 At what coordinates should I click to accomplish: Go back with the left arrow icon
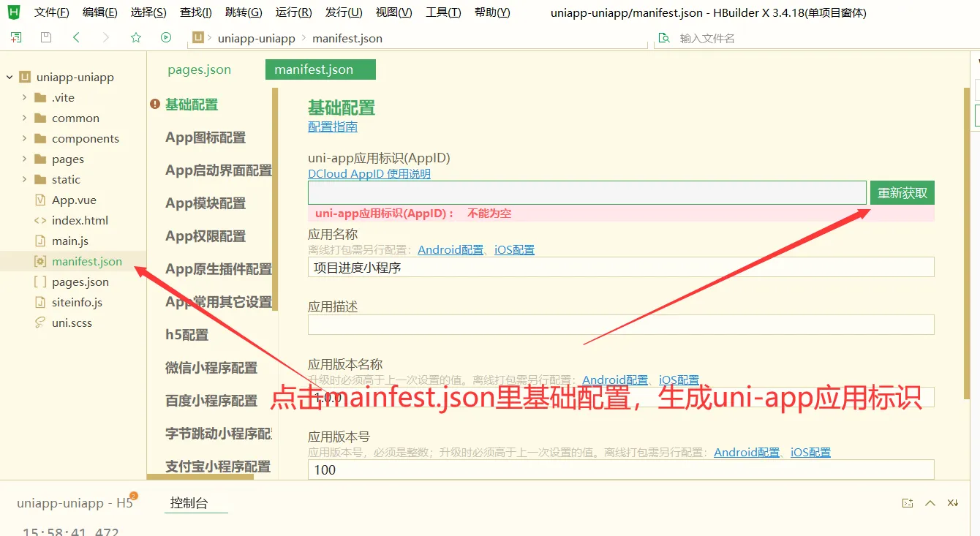tap(76, 37)
